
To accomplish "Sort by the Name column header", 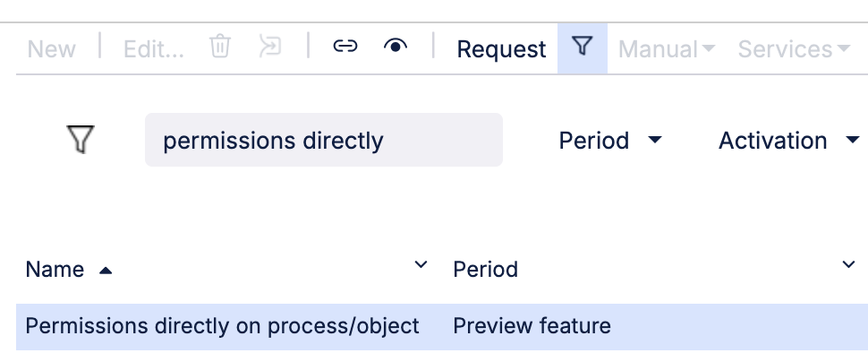I will click(55, 270).
